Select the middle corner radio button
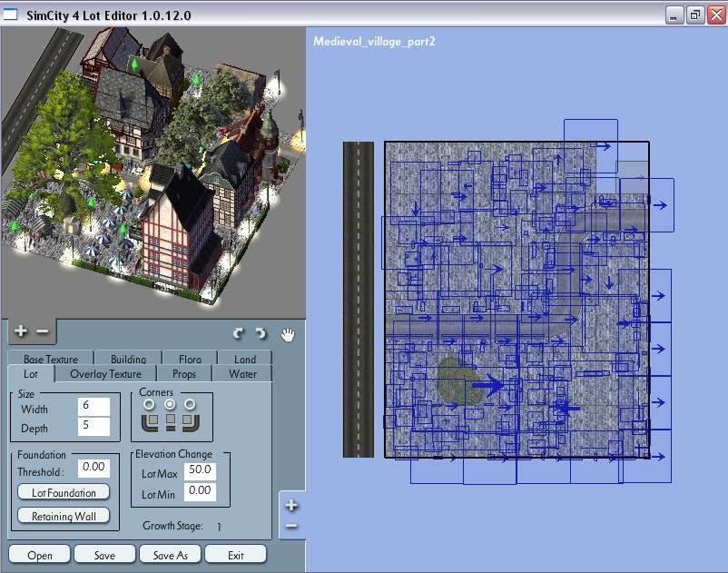 coord(170,404)
